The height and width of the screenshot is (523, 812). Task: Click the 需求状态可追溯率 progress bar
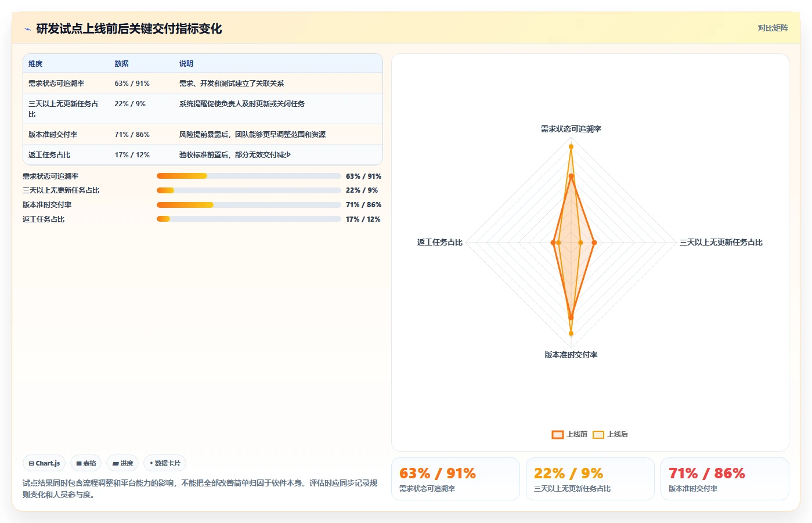[x=248, y=176]
